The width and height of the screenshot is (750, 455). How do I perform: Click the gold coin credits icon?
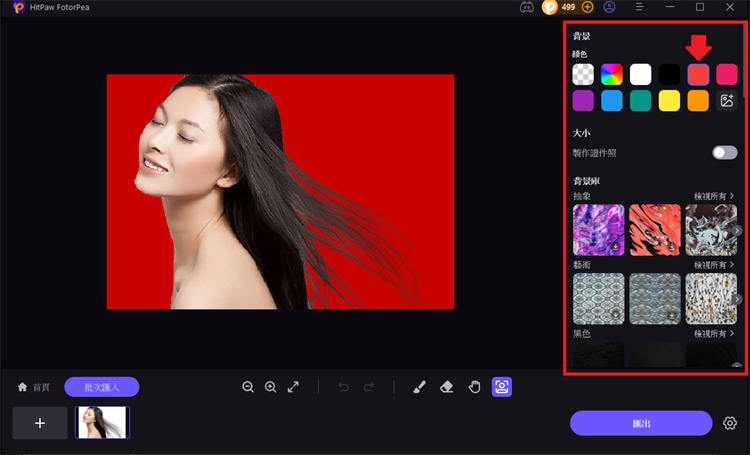click(550, 7)
